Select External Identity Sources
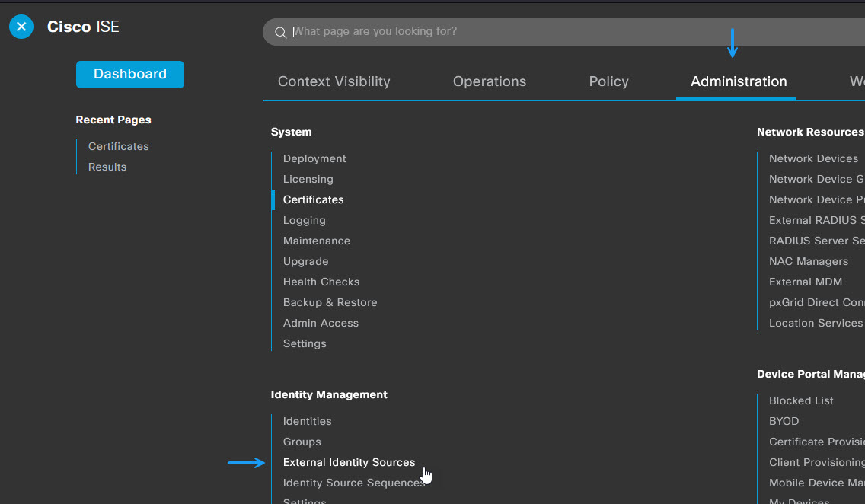865x504 pixels. (x=349, y=462)
